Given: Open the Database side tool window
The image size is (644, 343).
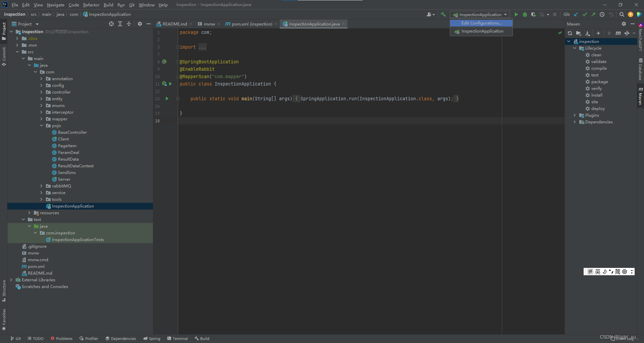Looking at the screenshot, I should click(x=640, y=69).
